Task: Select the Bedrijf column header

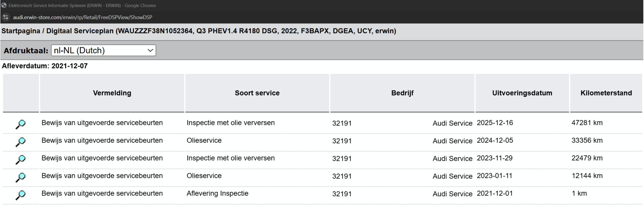Action: click(402, 93)
